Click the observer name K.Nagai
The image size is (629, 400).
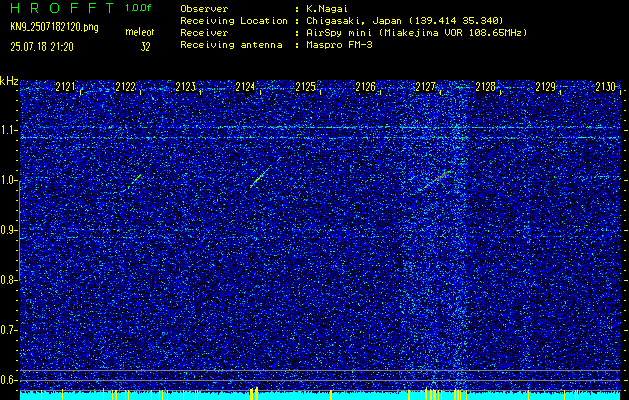pyautogui.click(x=326, y=9)
